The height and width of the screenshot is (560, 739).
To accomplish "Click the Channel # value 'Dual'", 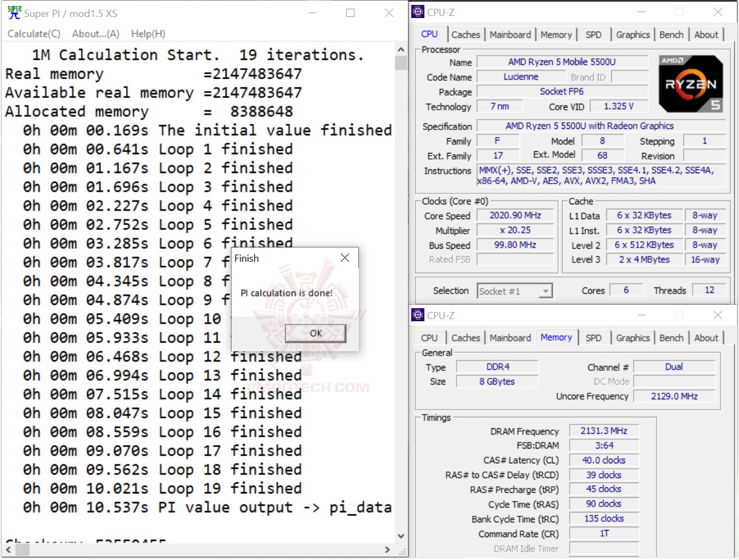I will (x=674, y=367).
